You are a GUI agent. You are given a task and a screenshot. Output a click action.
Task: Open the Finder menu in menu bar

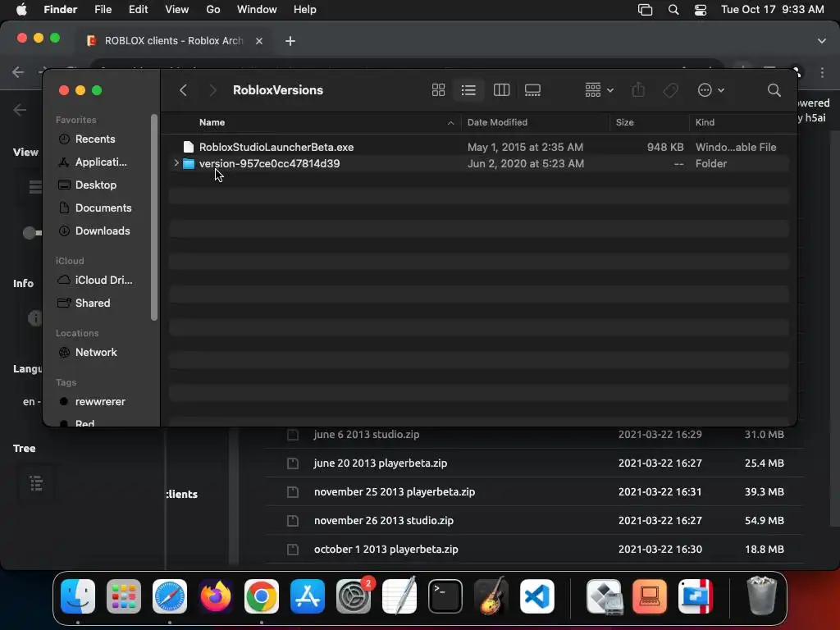pyautogui.click(x=60, y=10)
